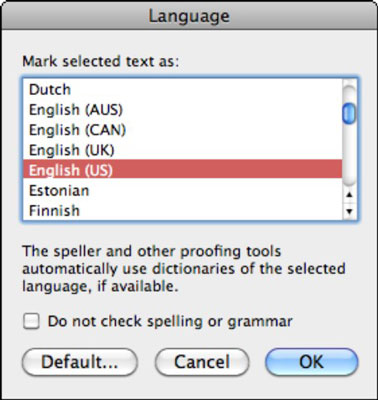
Task: Click the 'Mark selected text as:' label
Action: pos(101,61)
